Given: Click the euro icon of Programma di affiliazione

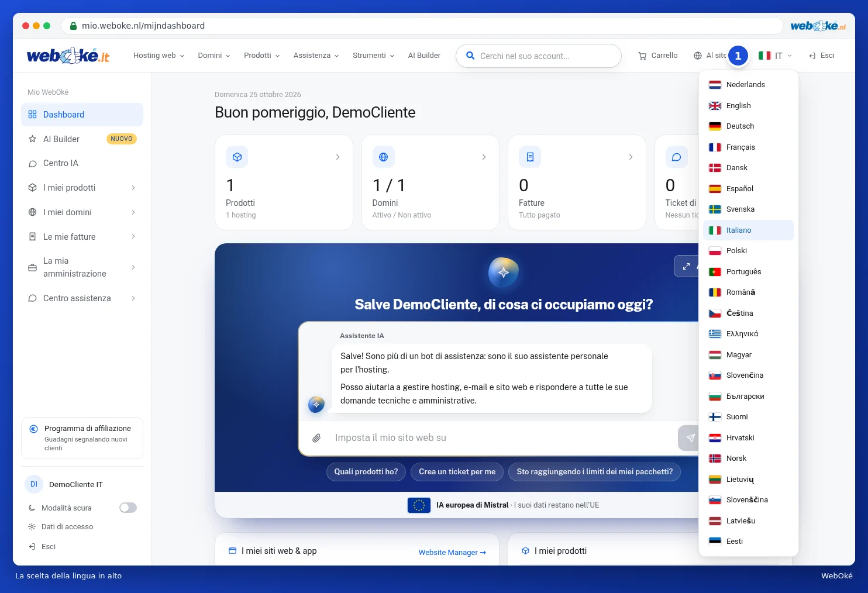Looking at the screenshot, I should (34, 429).
